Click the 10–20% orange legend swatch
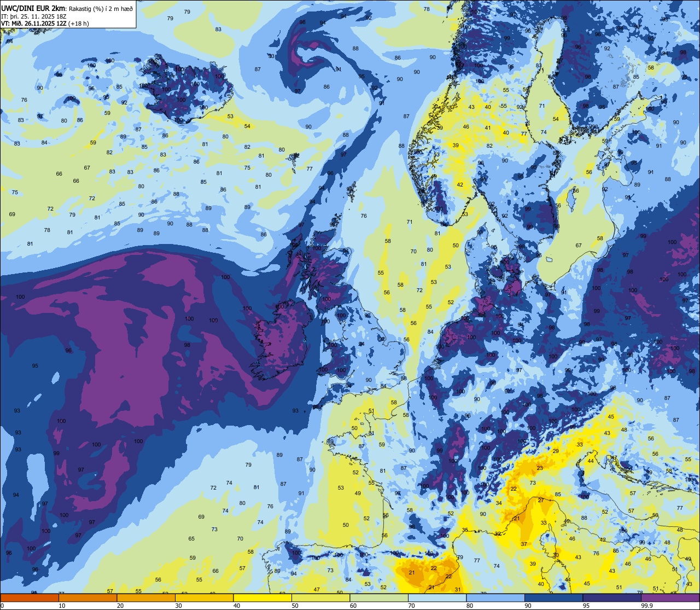Screen dimensions: 700x610 (x=87, y=598)
